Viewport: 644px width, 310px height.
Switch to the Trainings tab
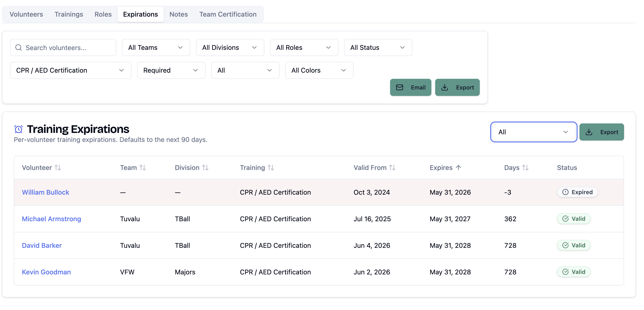[69, 14]
